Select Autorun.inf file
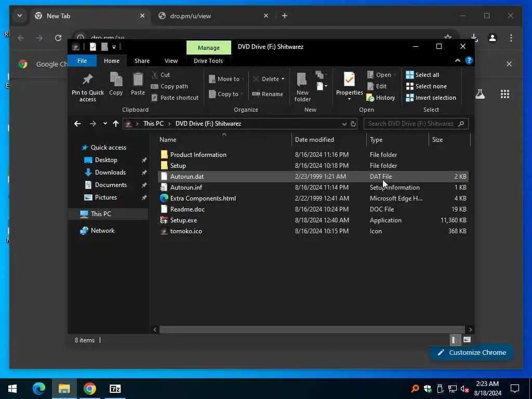The width and height of the screenshot is (532, 399). 312,187
